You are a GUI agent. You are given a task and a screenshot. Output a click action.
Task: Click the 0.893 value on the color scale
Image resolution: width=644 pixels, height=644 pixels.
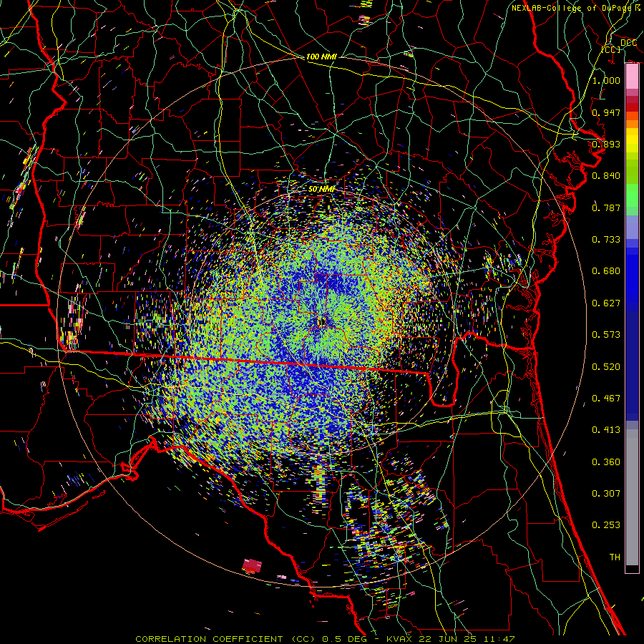(x=606, y=144)
